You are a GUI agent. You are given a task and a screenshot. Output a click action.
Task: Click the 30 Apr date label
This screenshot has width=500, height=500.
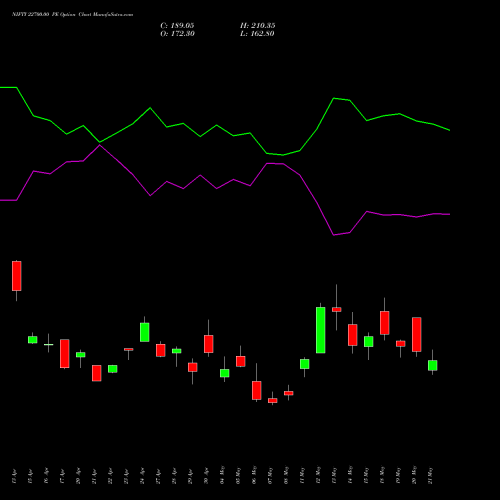206,476
